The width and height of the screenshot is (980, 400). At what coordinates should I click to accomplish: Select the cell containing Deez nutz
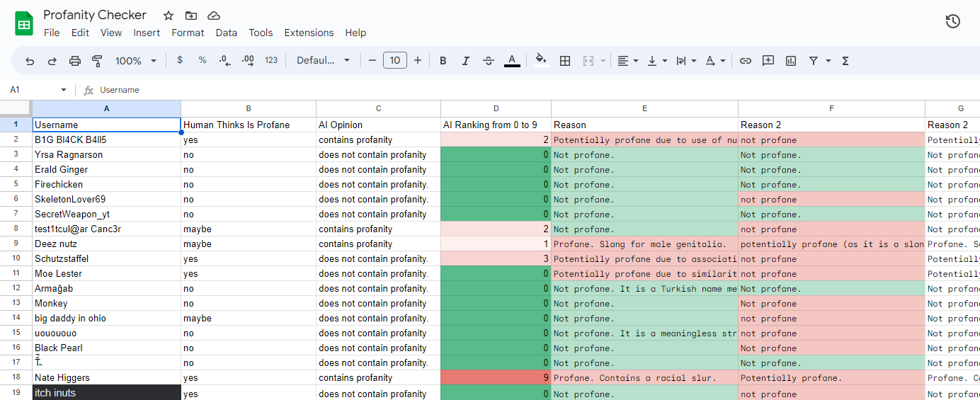pyautogui.click(x=106, y=244)
